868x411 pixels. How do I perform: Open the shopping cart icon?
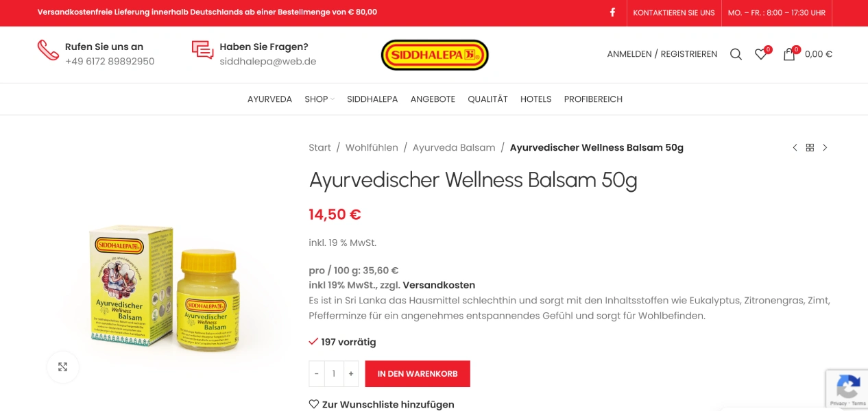[x=790, y=53]
